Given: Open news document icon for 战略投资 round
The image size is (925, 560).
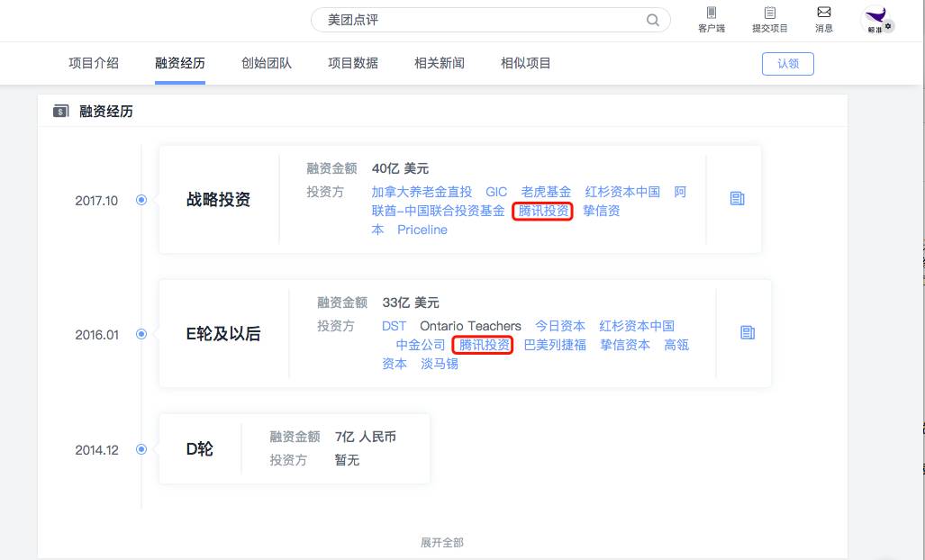Looking at the screenshot, I should pos(738,199).
